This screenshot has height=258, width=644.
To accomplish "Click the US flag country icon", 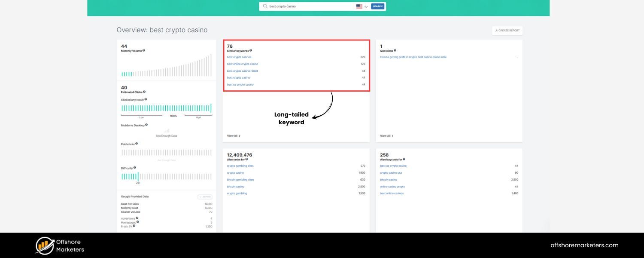I will point(359,6).
